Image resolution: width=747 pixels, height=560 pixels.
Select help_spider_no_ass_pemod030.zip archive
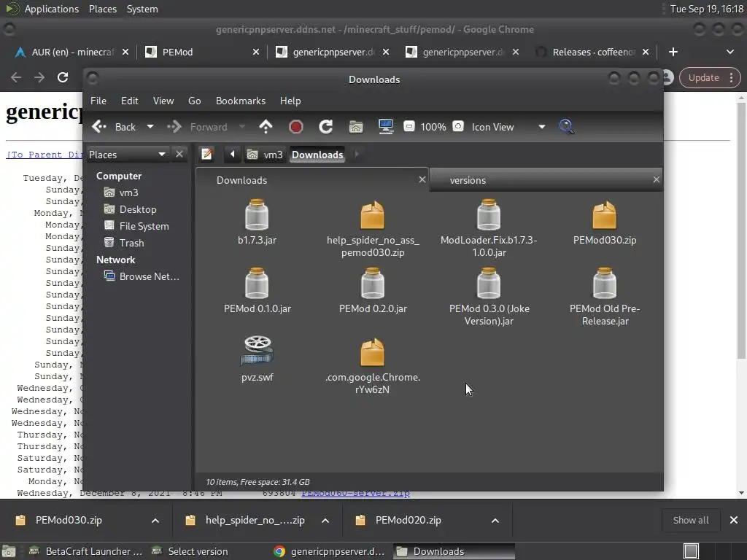coord(373,228)
